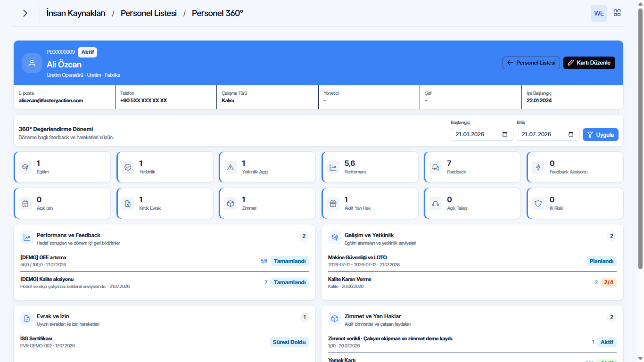Expand the sidebar with the chevron arrow
644x362 pixels.
click(25, 13)
